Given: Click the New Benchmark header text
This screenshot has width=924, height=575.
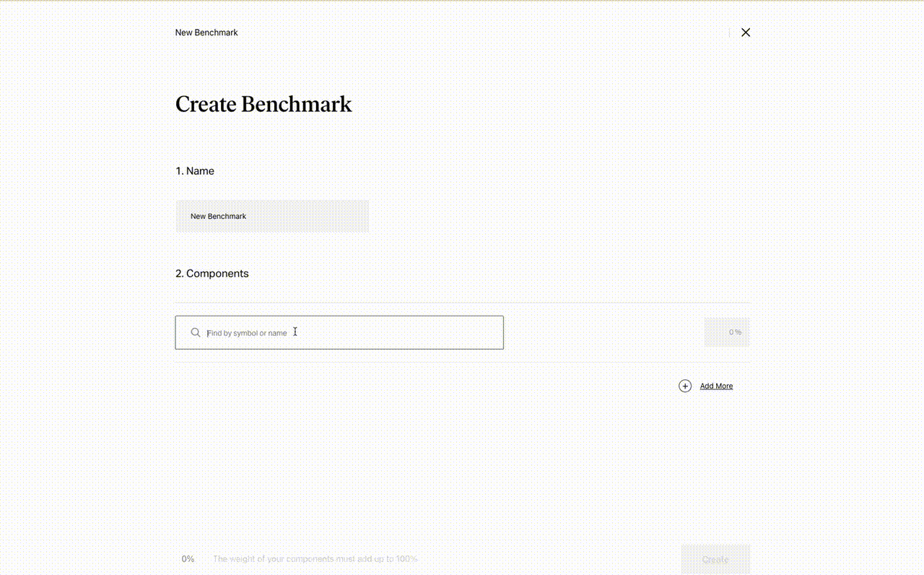Looking at the screenshot, I should pyautogui.click(x=206, y=33).
